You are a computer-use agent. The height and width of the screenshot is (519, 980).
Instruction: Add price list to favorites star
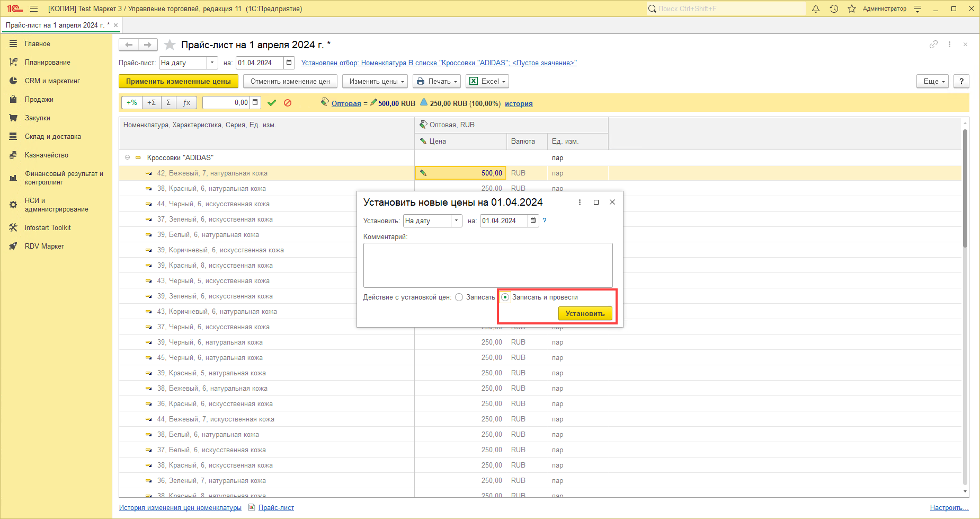click(x=170, y=45)
